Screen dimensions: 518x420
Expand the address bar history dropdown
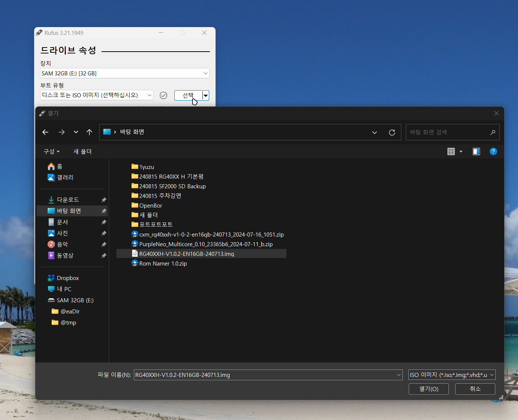click(375, 133)
